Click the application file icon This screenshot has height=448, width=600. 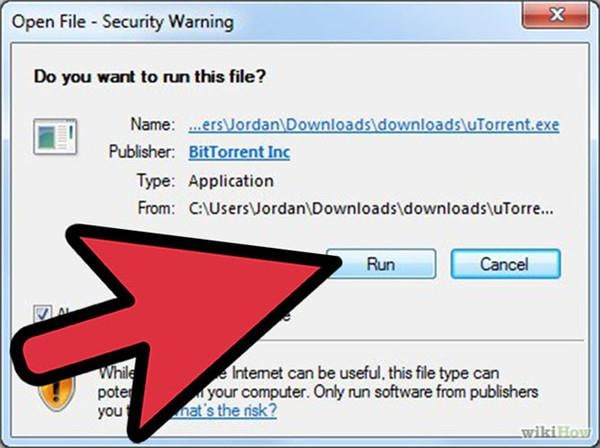tap(55, 137)
